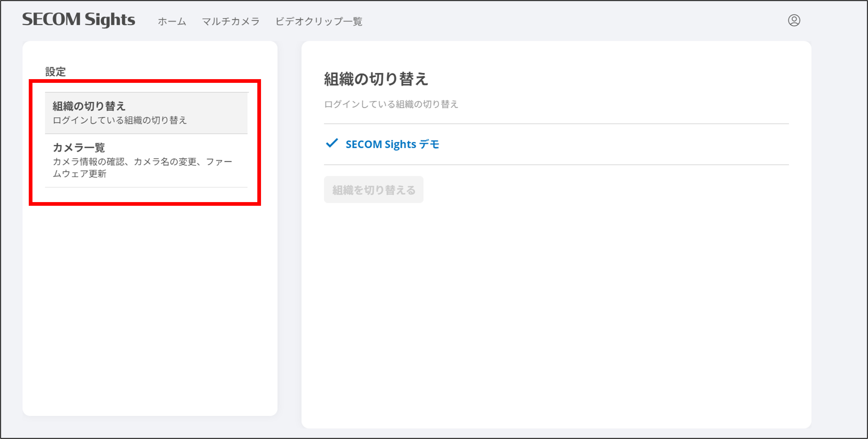This screenshot has width=868, height=439.
Task: Open the user account icon
Action: [794, 21]
